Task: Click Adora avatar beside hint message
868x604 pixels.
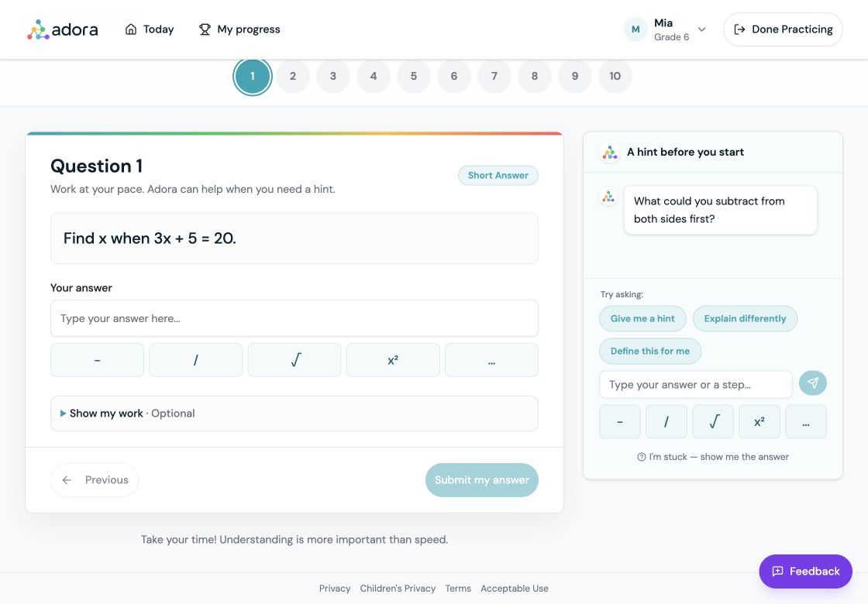Action: point(608,197)
